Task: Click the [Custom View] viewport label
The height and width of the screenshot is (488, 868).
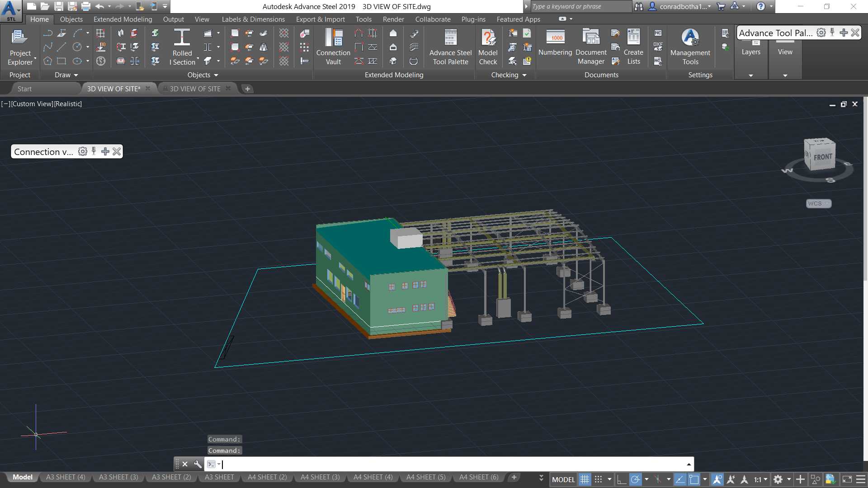Action: point(32,104)
